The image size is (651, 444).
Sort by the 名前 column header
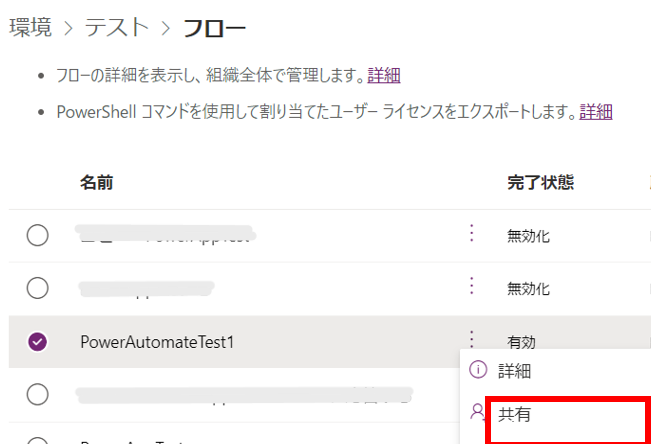click(96, 182)
